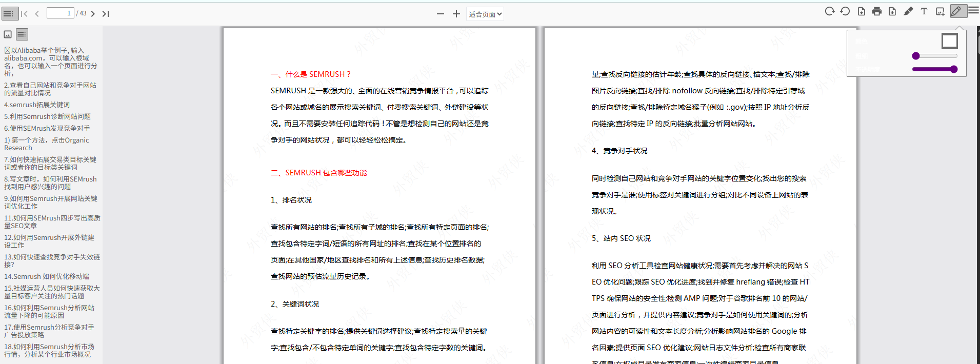Zoom in with the plus button
Viewport: 980px width, 364px height.
click(x=456, y=14)
